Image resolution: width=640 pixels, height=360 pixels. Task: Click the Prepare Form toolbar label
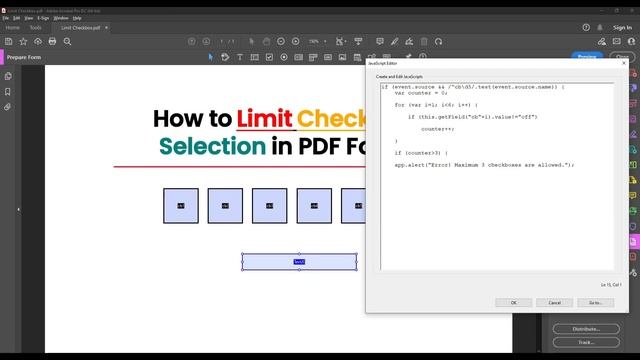24,58
